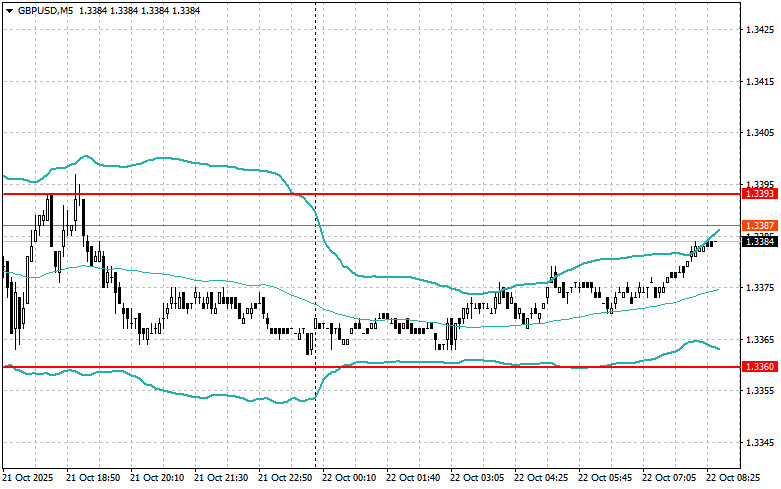
Task: Click the 22 Oct 04:25 time label
Action: (x=541, y=478)
